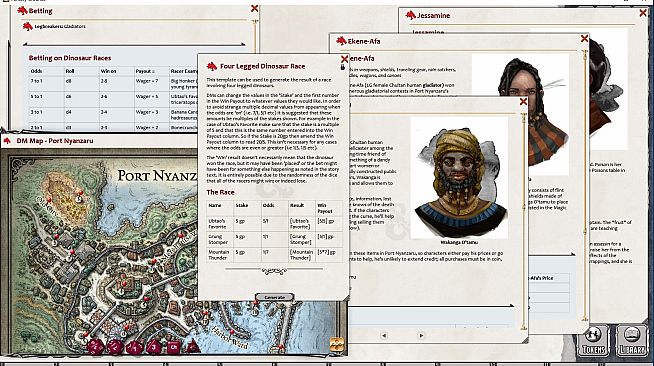Click the Ekene-Afa window's dragon link icon
This screenshot has height=366, width=654.
tap(342, 41)
